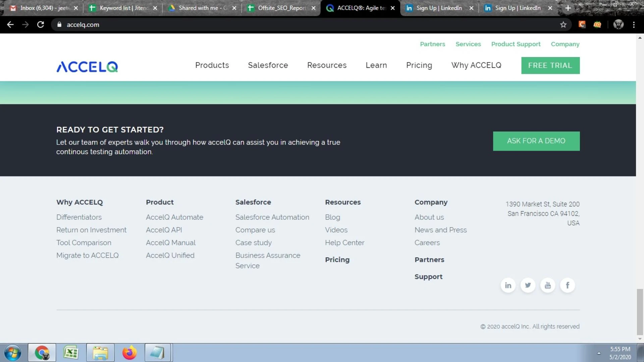
Task: Reload the page using the refresh icon
Action: pos(41,25)
